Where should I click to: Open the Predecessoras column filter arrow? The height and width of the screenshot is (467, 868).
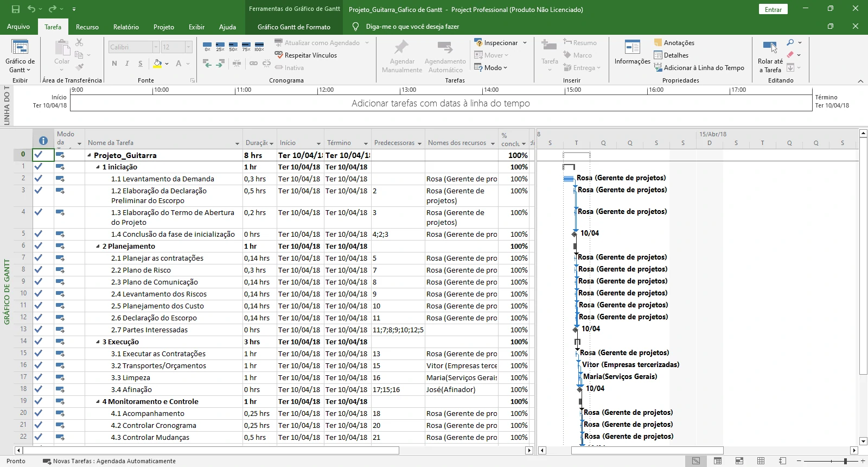click(419, 143)
